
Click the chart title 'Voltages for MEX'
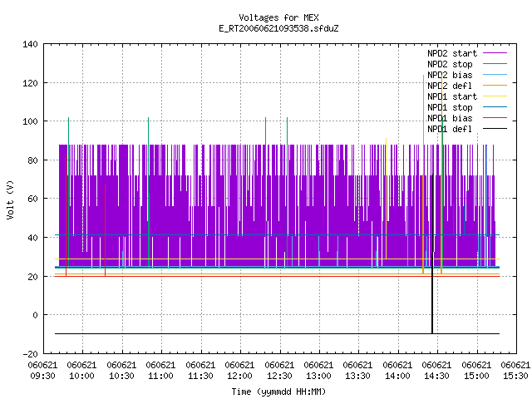278,17
